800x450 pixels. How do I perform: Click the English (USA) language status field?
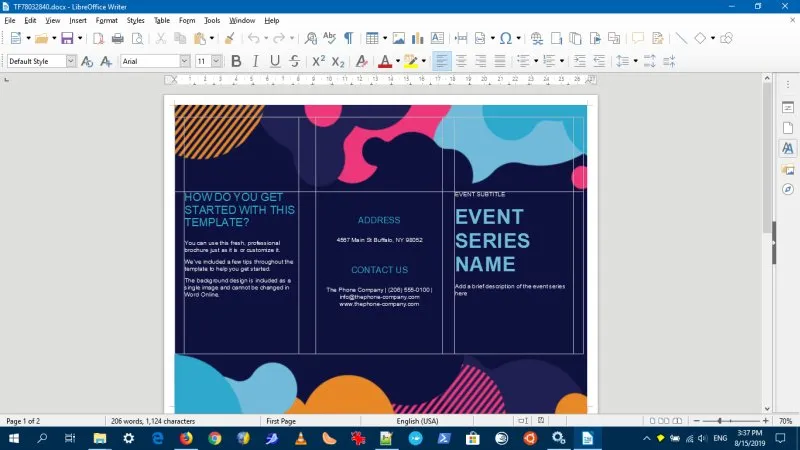pyautogui.click(x=417, y=421)
